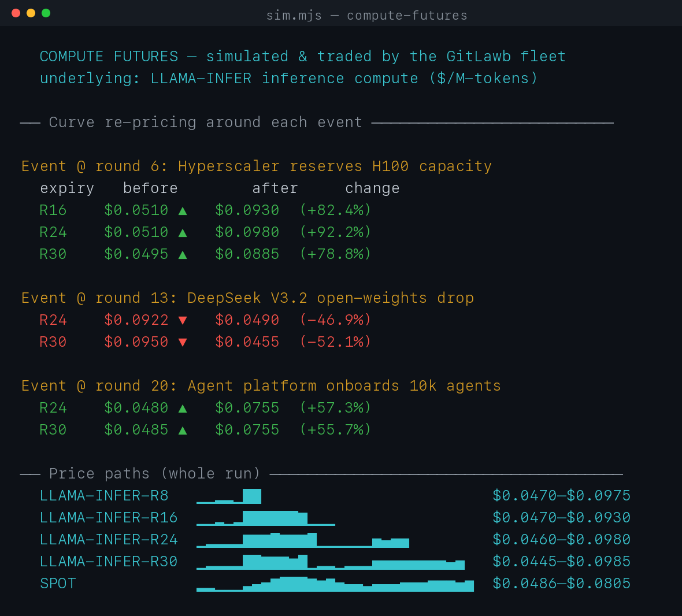This screenshot has width=682, height=616.
Task: Click the 'Curve re-pricing around each event' heading
Action: tap(205, 123)
